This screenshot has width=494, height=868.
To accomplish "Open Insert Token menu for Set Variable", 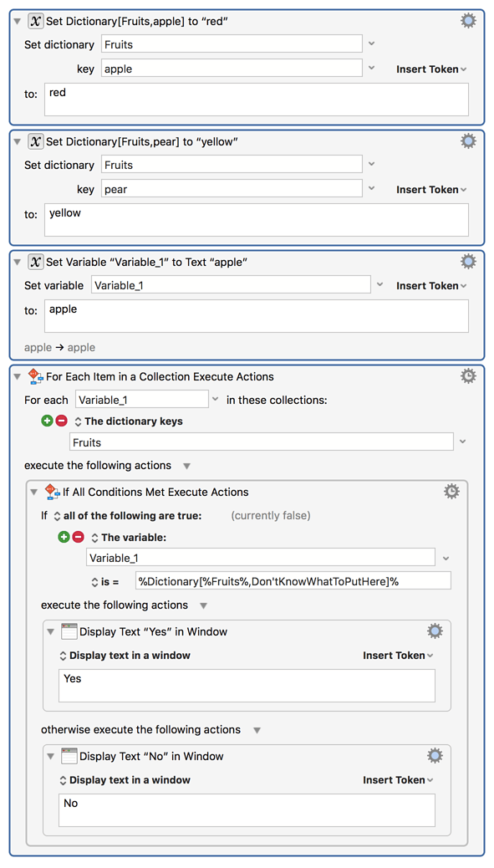I will pyautogui.click(x=431, y=286).
